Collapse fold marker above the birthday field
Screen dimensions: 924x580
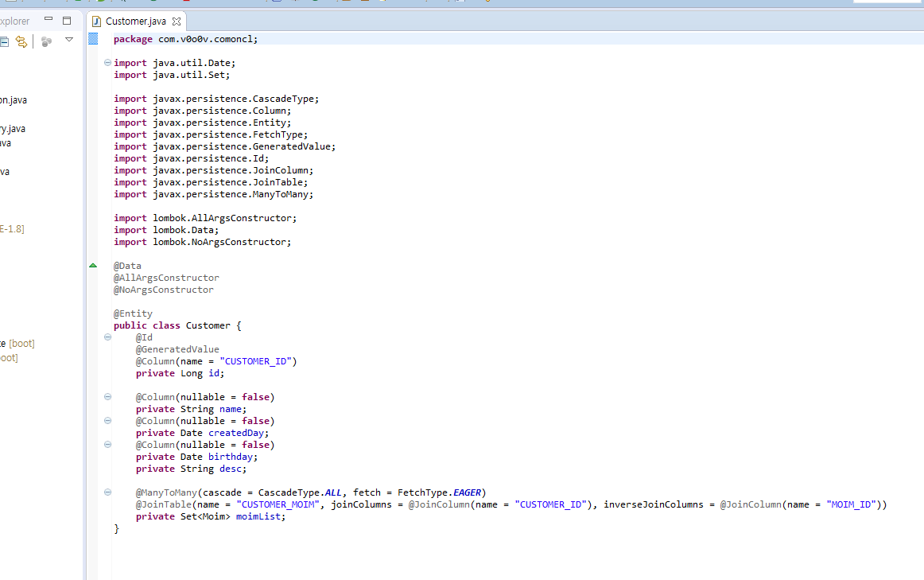[x=107, y=445]
